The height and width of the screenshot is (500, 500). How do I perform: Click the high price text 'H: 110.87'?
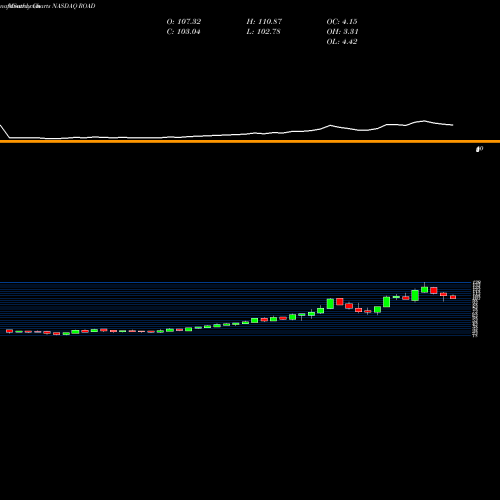tap(264, 22)
